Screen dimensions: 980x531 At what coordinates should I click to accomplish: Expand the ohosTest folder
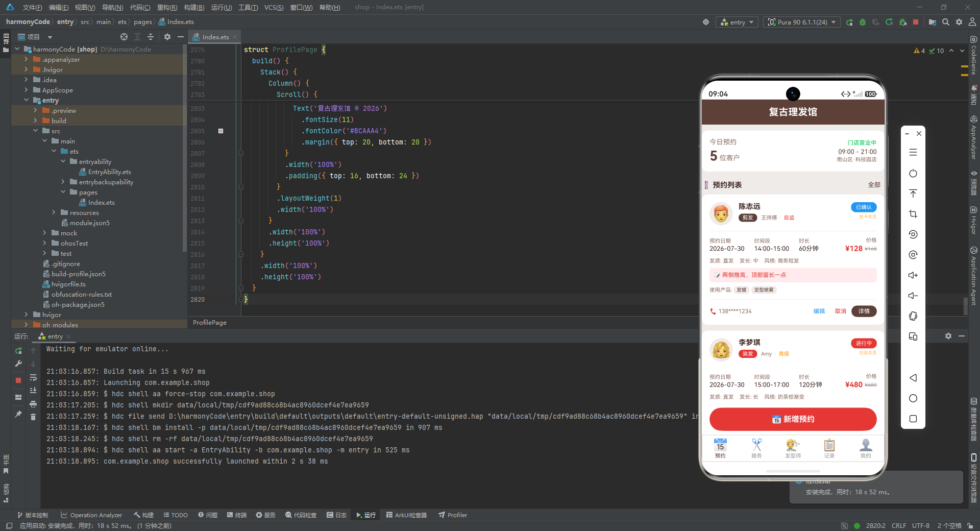(44, 243)
